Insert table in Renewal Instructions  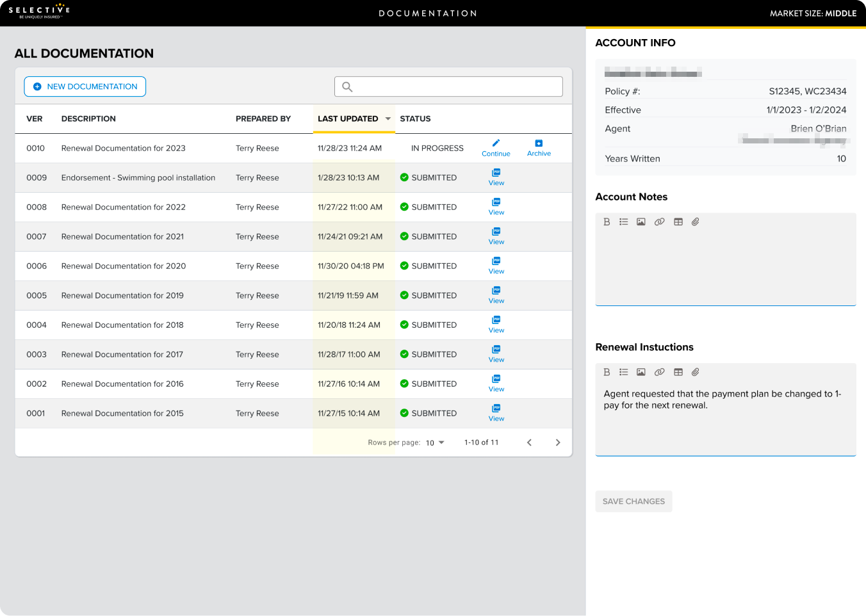(x=678, y=372)
